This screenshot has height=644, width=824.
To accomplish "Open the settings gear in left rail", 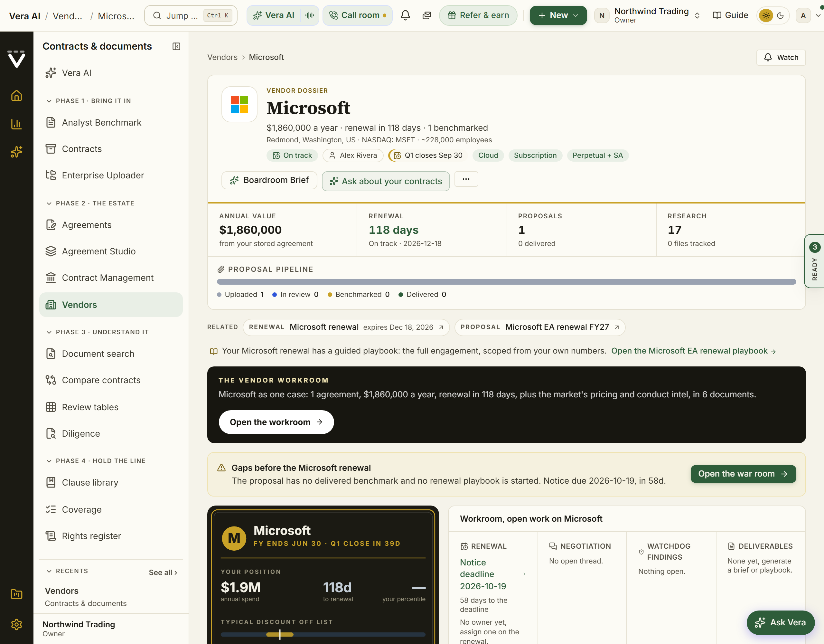I will pyautogui.click(x=16, y=624).
